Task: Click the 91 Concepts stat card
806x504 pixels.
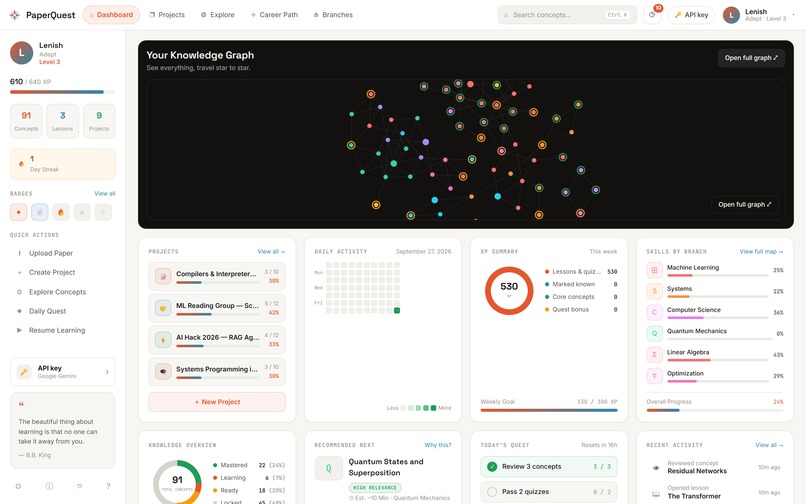Action: tap(26, 121)
